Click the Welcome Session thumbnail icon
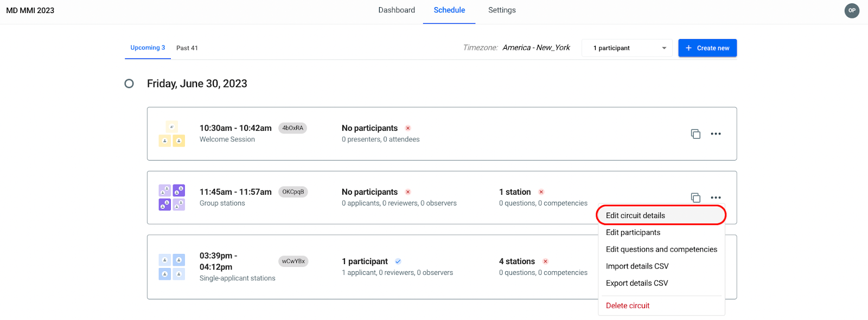 click(171, 134)
